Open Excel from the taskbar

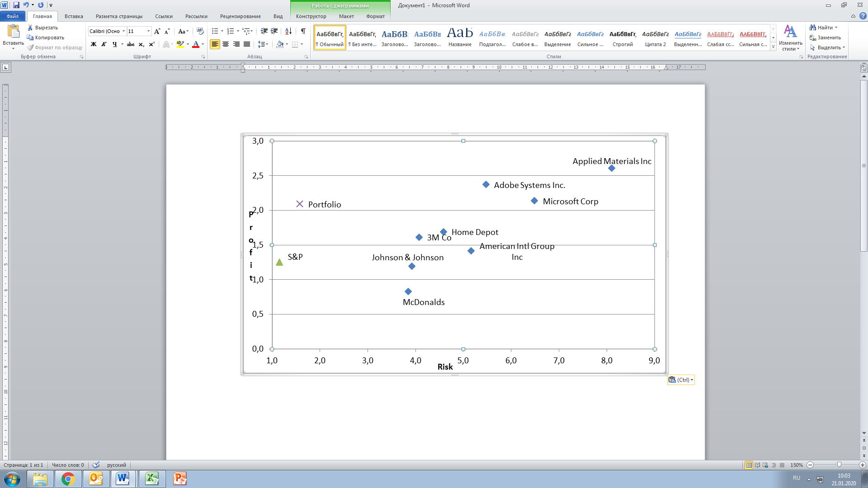pyautogui.click(x=151, y=479)
